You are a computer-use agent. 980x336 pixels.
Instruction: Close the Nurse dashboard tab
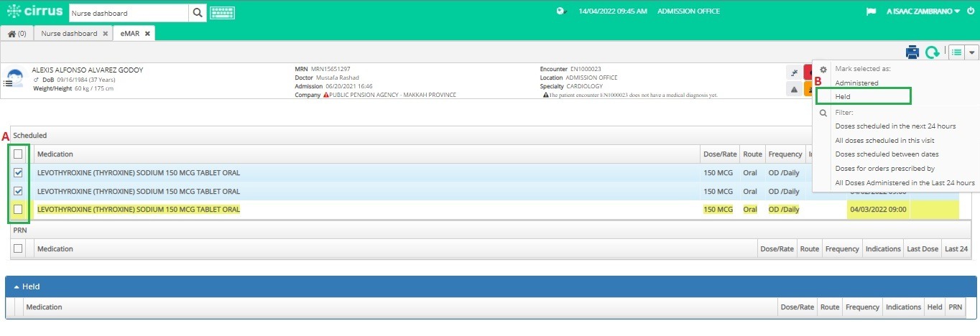pos(105,34)
